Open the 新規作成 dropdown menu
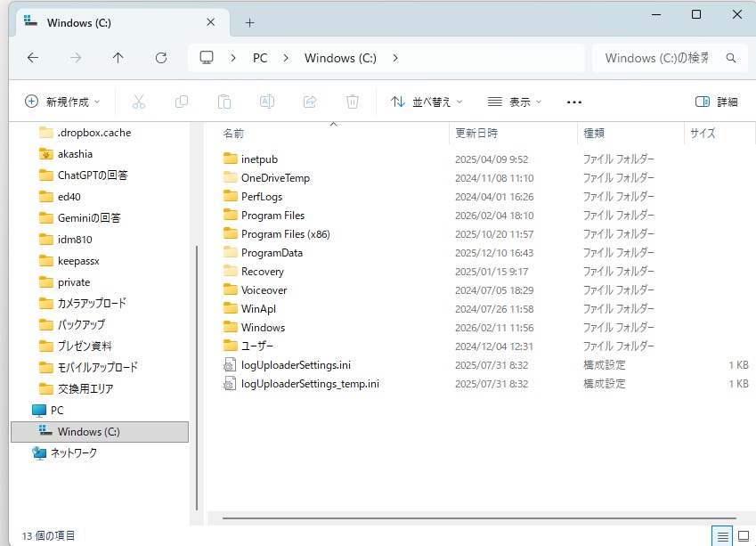Viewport: 756px width, 546px height. (62, 102)
